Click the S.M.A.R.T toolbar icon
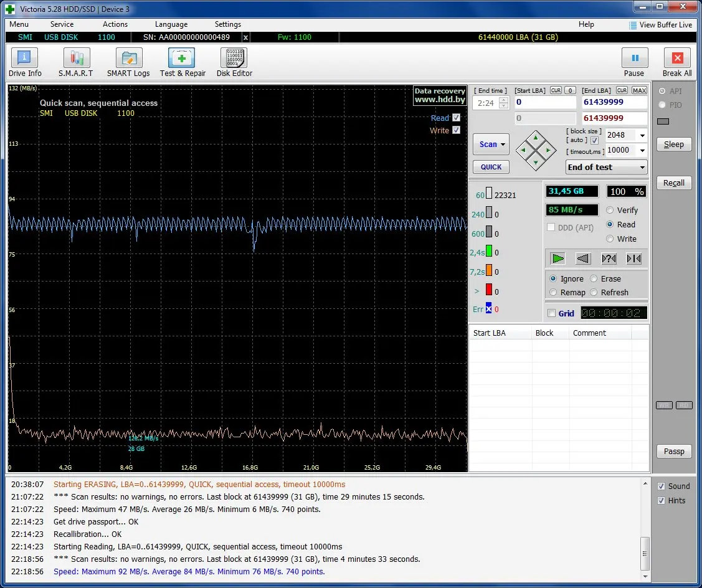Image resolution: width=702 pixels, height=588 pixels. [x=76, y=59]
